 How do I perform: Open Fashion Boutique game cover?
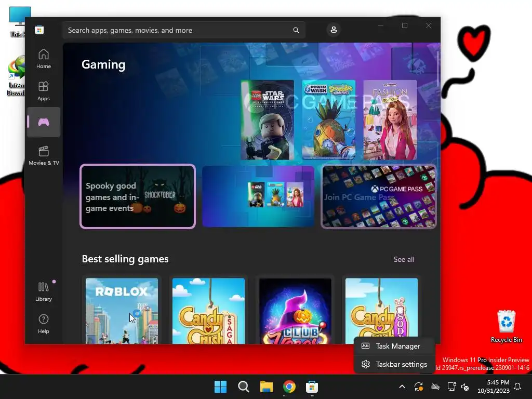(x=390, y=120)
